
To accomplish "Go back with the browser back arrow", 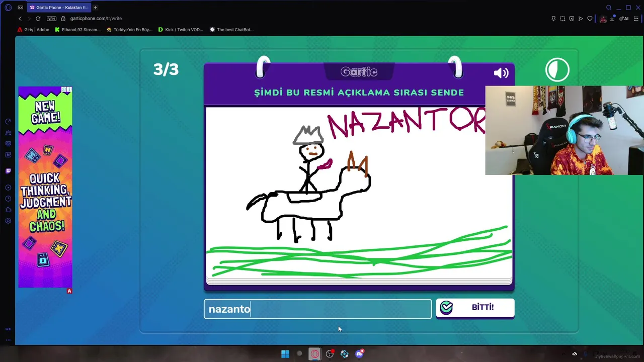I will [20, 19].
